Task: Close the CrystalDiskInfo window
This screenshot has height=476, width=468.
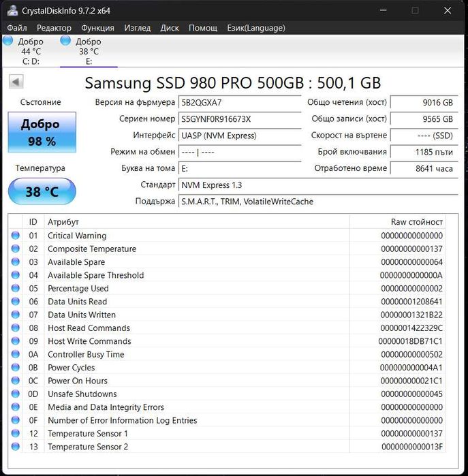Action: point(448,10)
